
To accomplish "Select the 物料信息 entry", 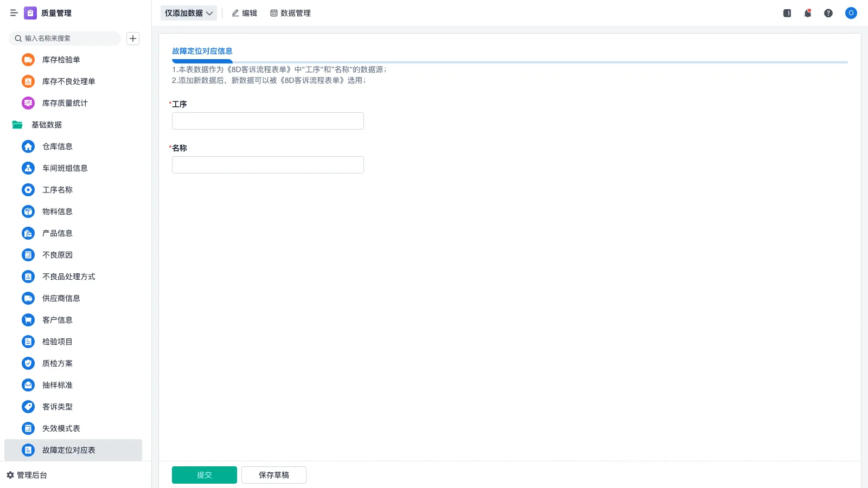I will pyautogui.click(x=57, y=211).
